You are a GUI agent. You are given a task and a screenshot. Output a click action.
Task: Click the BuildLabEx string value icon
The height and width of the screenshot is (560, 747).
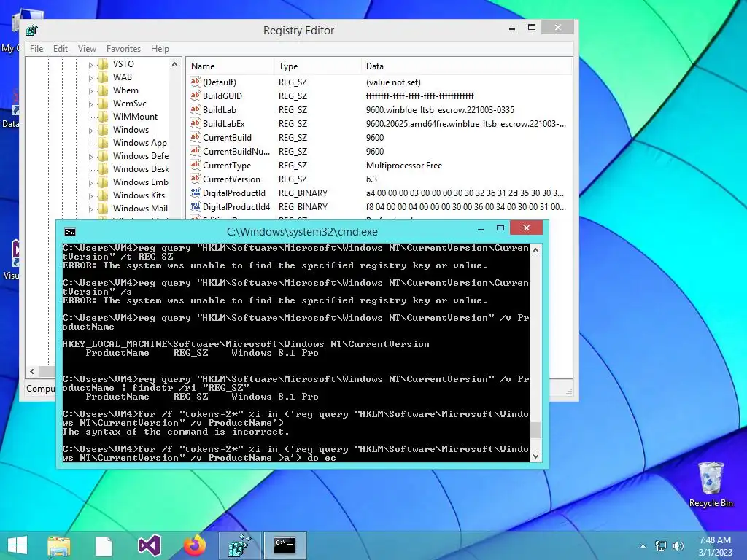tap(196, 123)
